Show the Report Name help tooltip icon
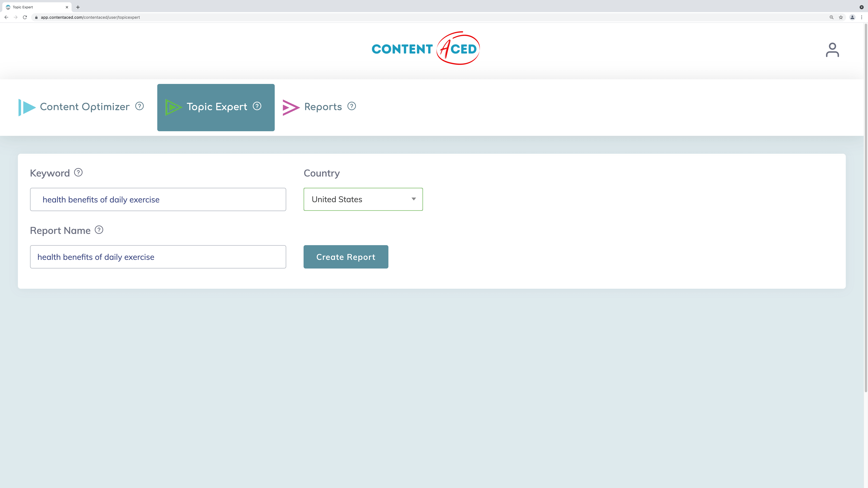This screenshot has width=868, height=488. pyautogui.click(x=99, y=230)
